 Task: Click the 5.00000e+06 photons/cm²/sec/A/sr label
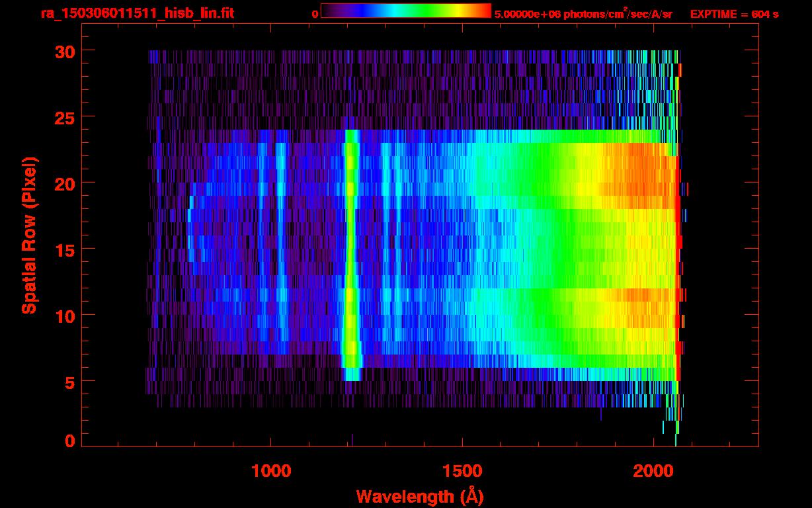583,14
